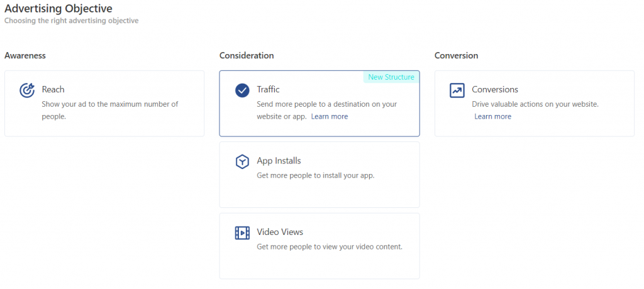Select the App Installs objective card

[x=319, y=175]
